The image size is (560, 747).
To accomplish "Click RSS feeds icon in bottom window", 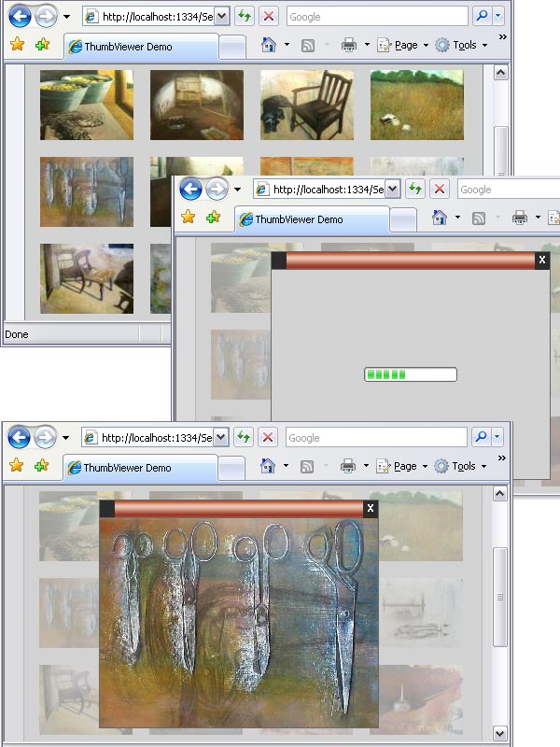I will (x=307, y=466).
